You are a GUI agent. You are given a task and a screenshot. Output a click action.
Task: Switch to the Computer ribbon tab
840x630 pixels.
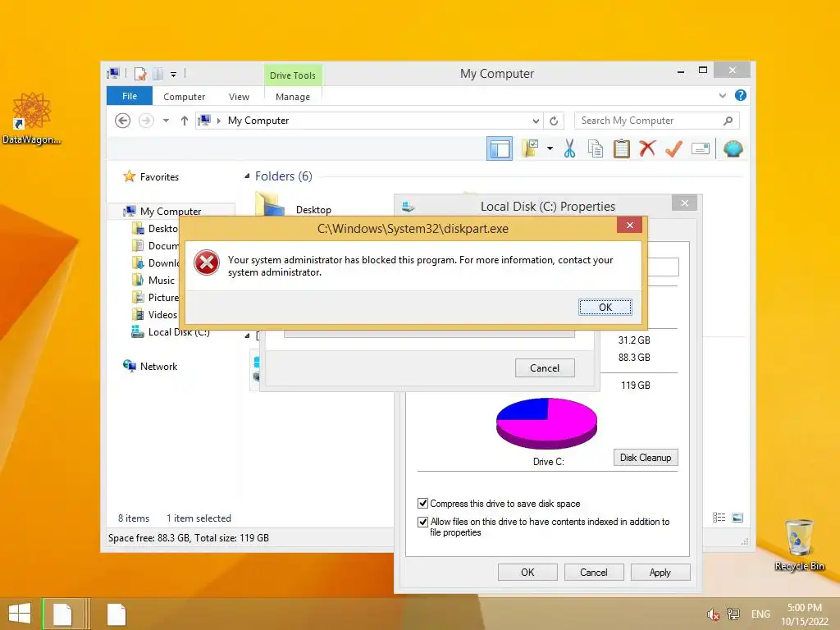click(185, 97)
